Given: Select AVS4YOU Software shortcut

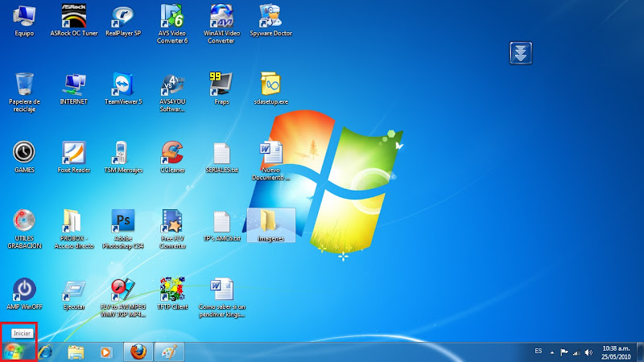Looking at the screenshot, I should pyautogui.click(x=172, y=93).
